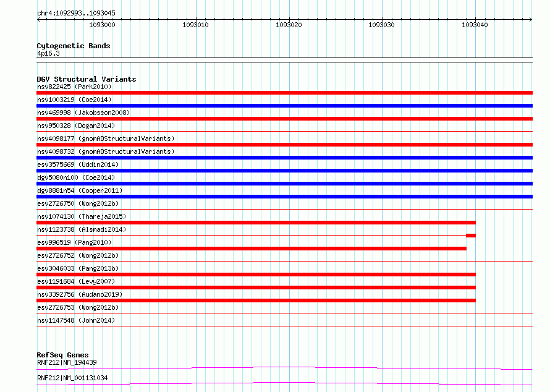Click red bar under nsv4098177
This screenshot has width=550, height=392.
click(x=284, y=145)
